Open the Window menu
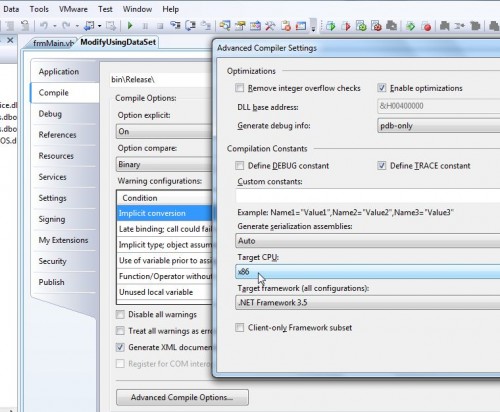Screen dimensions: 500x412 pos(137,9)
